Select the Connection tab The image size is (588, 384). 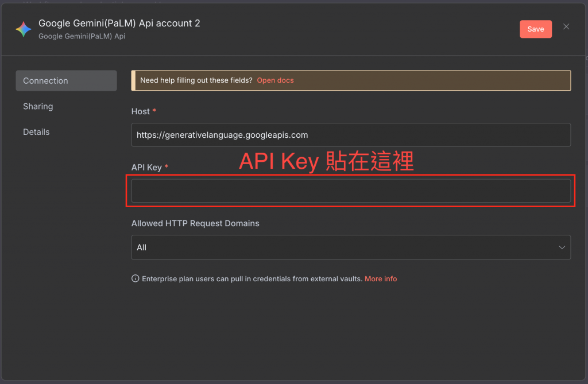tap(66, 80)
